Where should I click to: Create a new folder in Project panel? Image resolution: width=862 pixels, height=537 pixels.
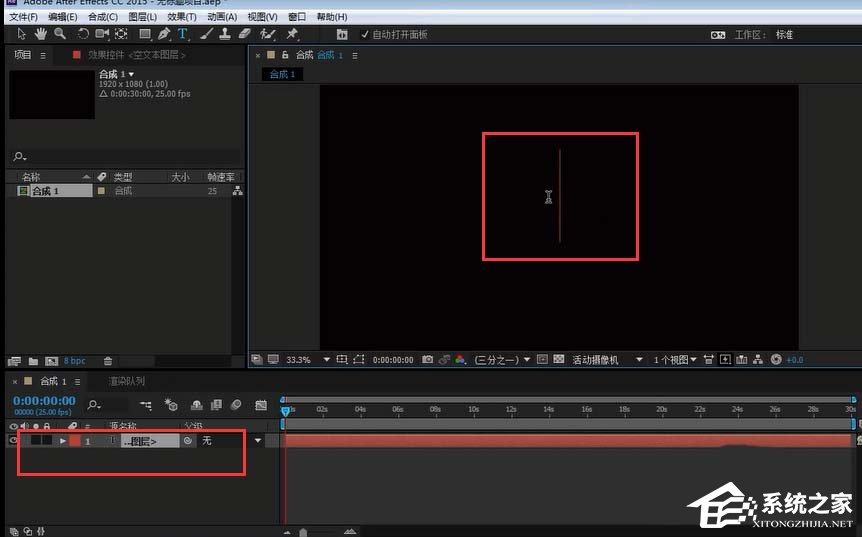(33, 361)
